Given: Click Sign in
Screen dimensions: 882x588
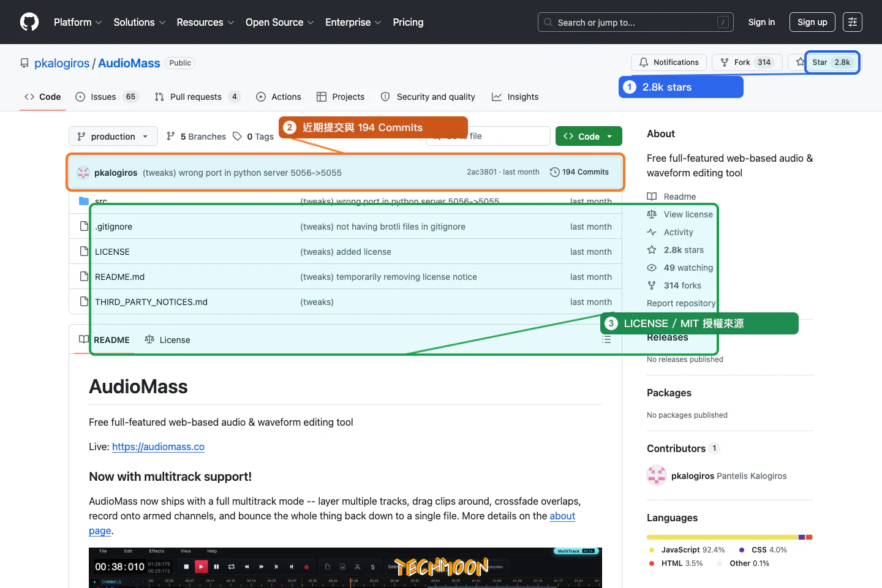Looking at the screenshot, I should (761, 22).
